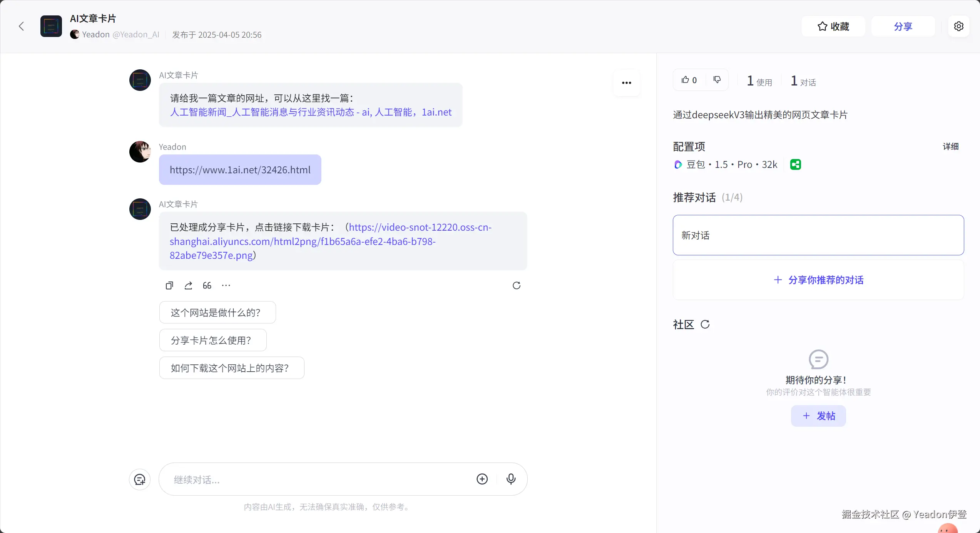Select the 新对话 recommended conversation

pyautogui.click(x=818, y=235)
